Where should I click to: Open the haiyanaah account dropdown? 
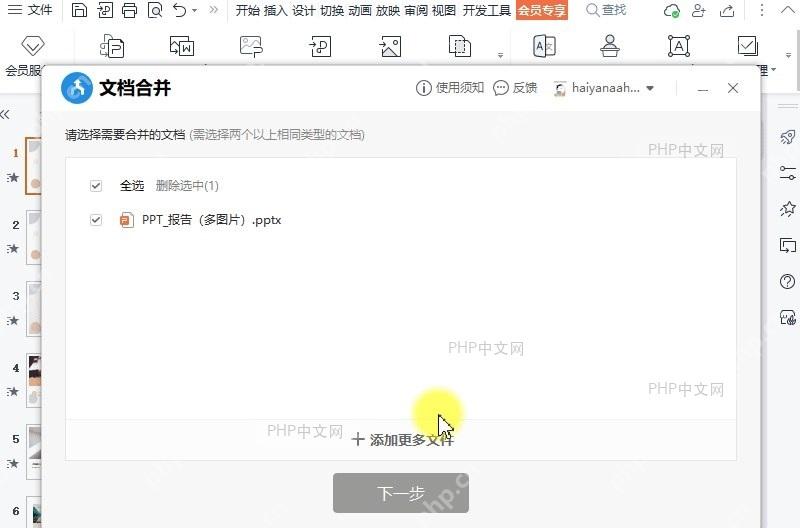(604, 88)
